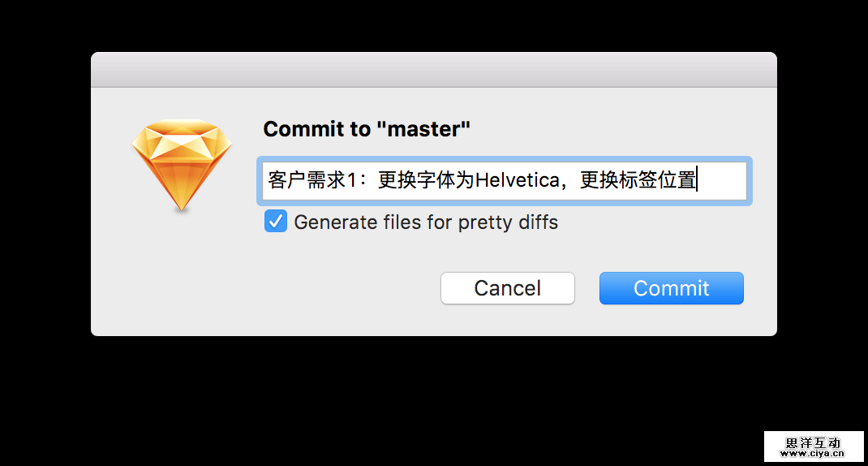868x466 pixels.
Task: Click "更换标签位置" in the commit message
Action: click(638, 181)
